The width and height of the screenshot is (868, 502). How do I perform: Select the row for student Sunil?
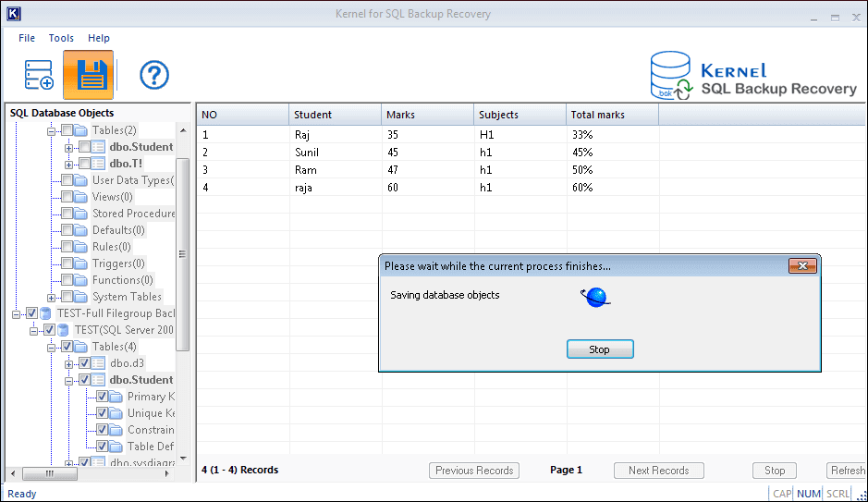(530, 153)
